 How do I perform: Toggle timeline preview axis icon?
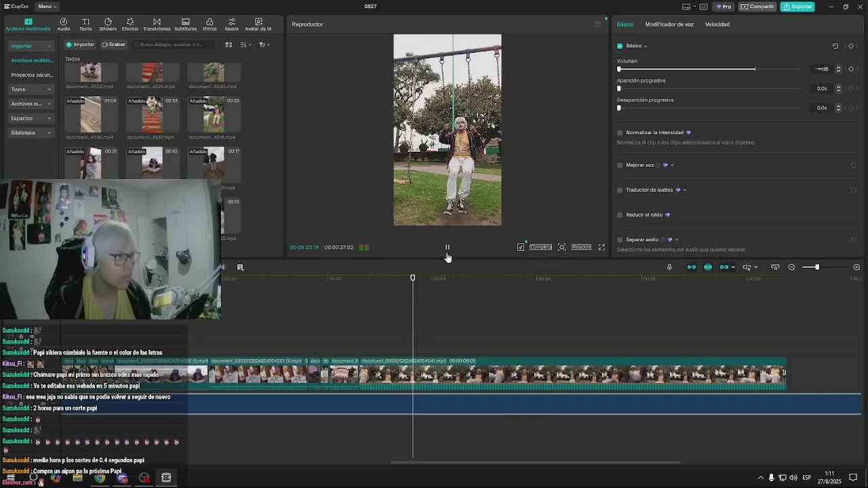[x=747, y=267]
